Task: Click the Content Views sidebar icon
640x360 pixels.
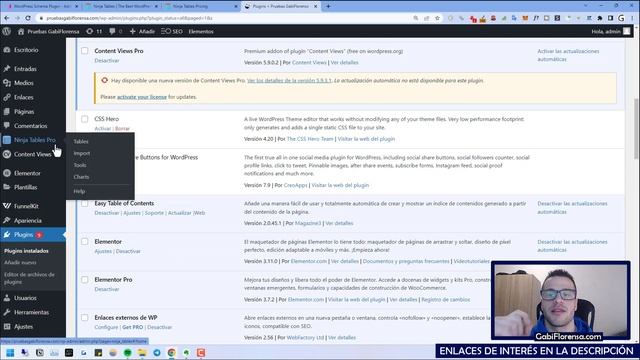Action: [7, 154]
